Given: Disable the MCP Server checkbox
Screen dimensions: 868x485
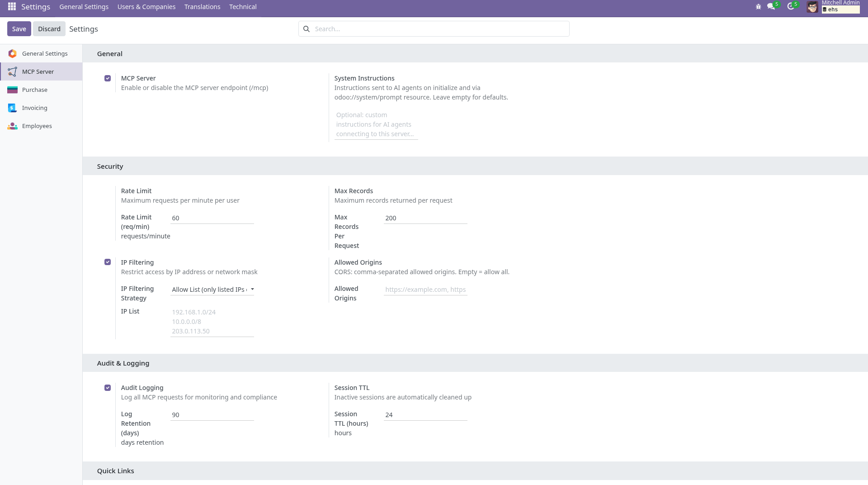Looking at the screenshot, I should click(x=108, y=78).
